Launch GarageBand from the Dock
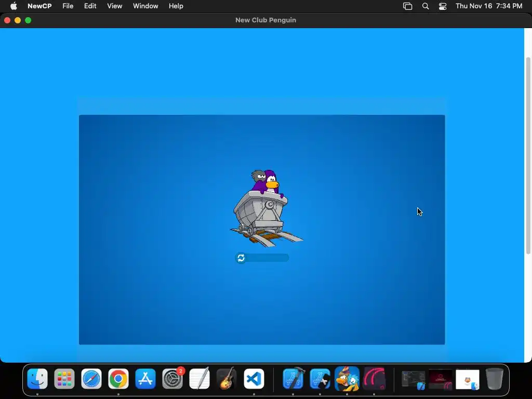Viewport: 532px width, 399px height. 227,379
